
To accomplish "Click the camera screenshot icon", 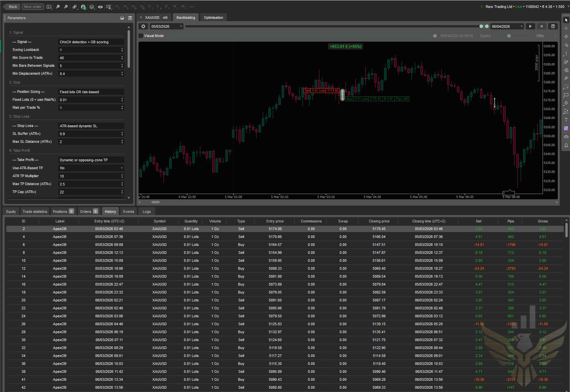I will tap(566, 137).
